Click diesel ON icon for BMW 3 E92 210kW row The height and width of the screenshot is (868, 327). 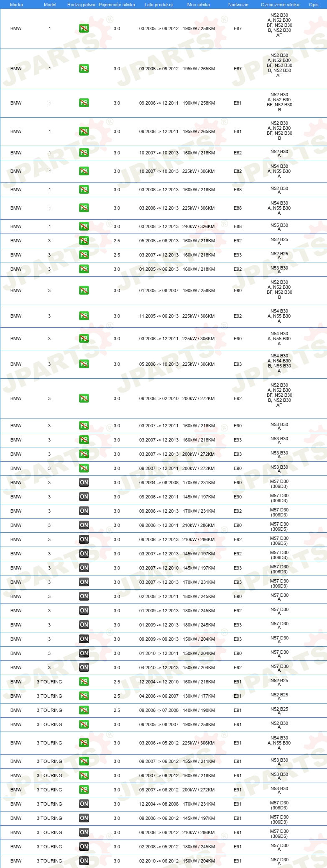click(84, 539)
